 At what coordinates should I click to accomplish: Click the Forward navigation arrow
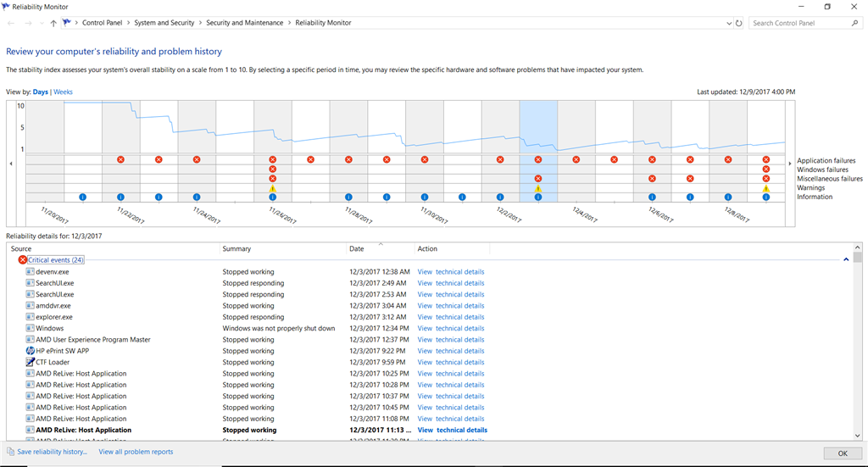click(28, 23)
